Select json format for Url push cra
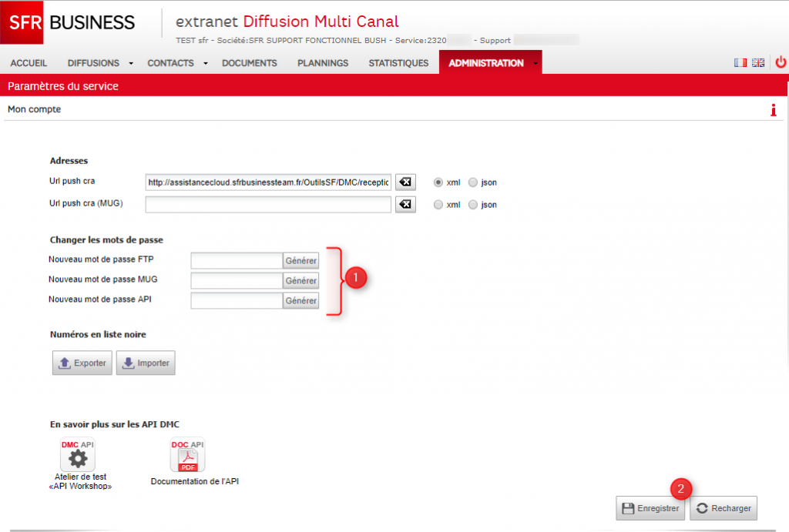 tap(473, 182)
